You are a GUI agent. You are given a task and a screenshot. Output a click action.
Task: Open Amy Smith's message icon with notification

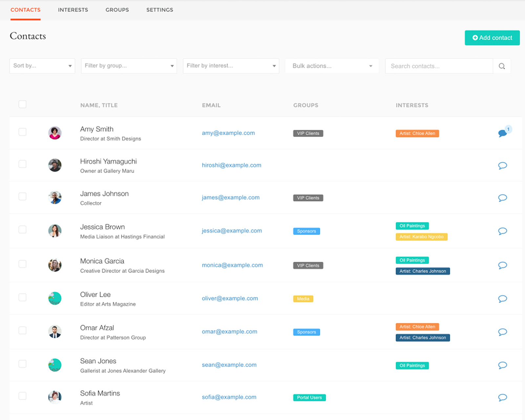[502, 133]
